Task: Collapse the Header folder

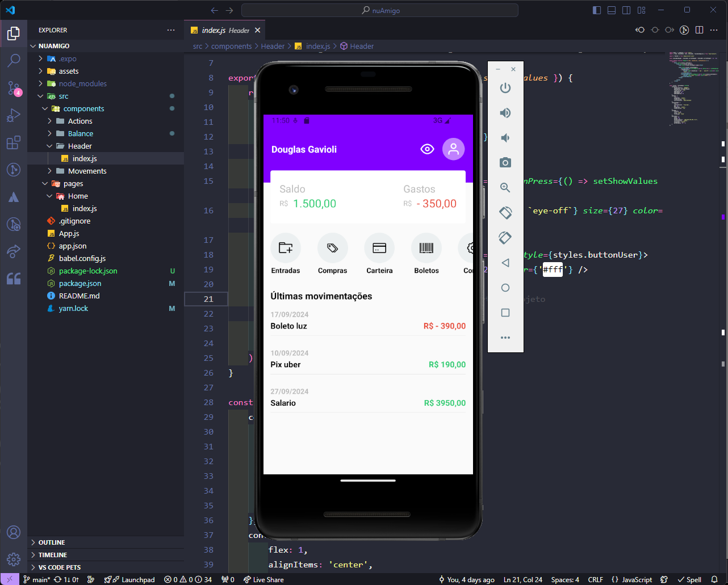Action: 80,146
